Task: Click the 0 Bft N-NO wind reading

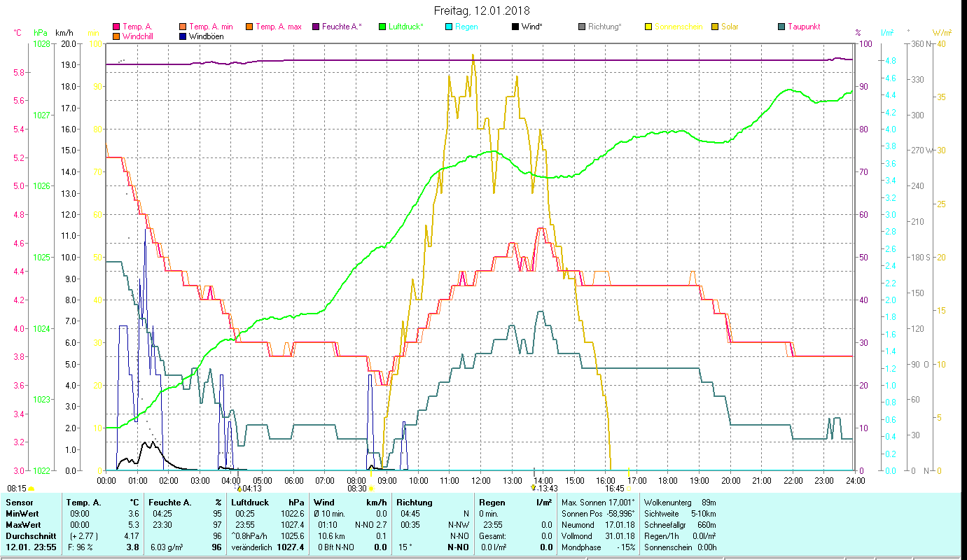Action: pyautogui.click(x=337, y=547)
